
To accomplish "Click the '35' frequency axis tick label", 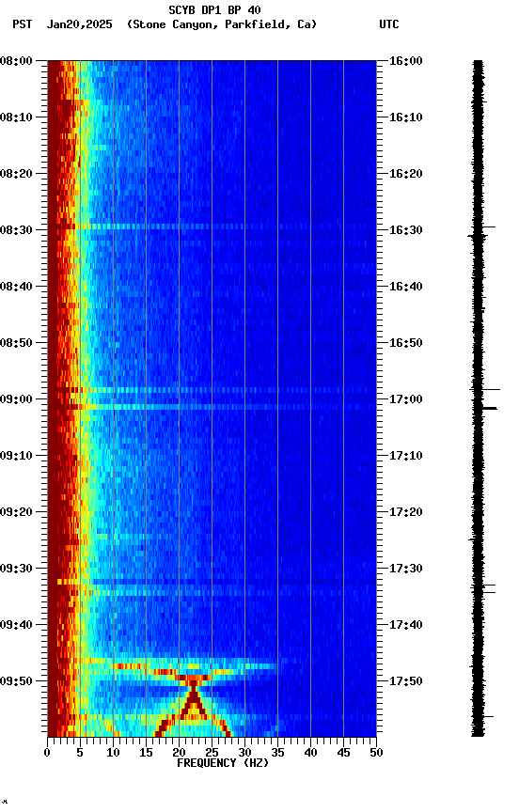I will click(277, 753).
